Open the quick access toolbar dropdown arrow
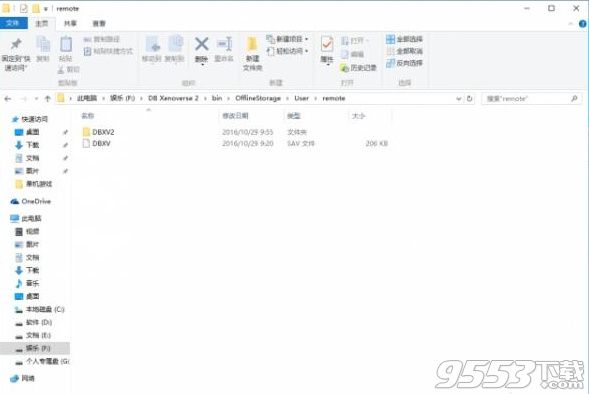 [x=46, y=9]
